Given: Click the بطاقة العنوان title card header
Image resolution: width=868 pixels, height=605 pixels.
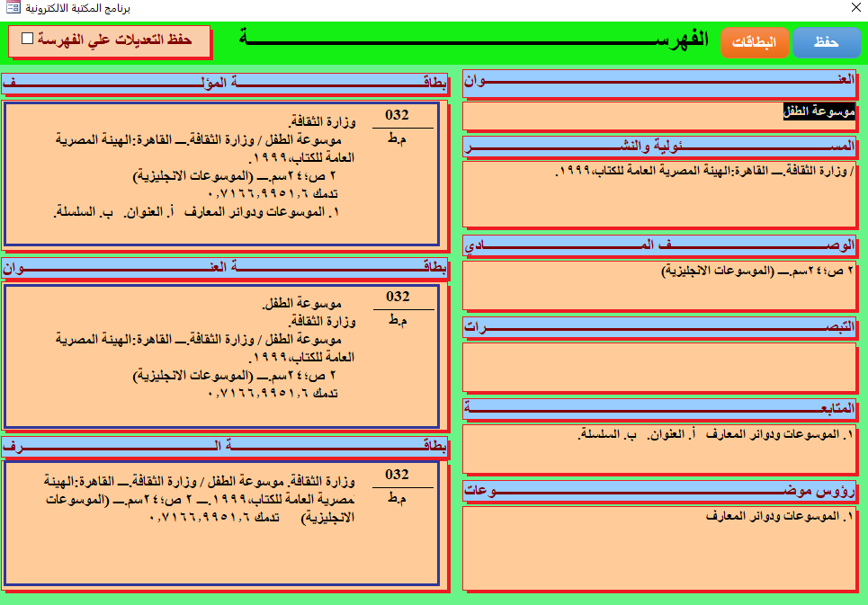Looking at the screenshot, I should 225,268.
